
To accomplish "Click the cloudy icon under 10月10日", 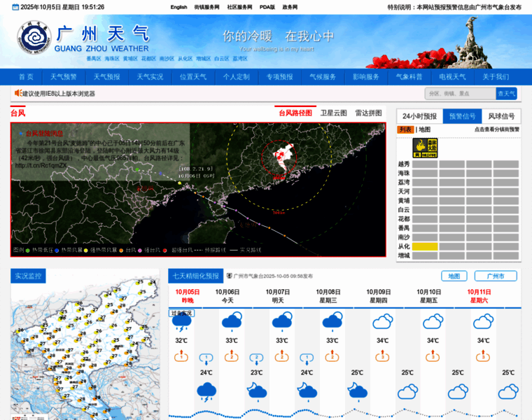I will coord(433,321).
